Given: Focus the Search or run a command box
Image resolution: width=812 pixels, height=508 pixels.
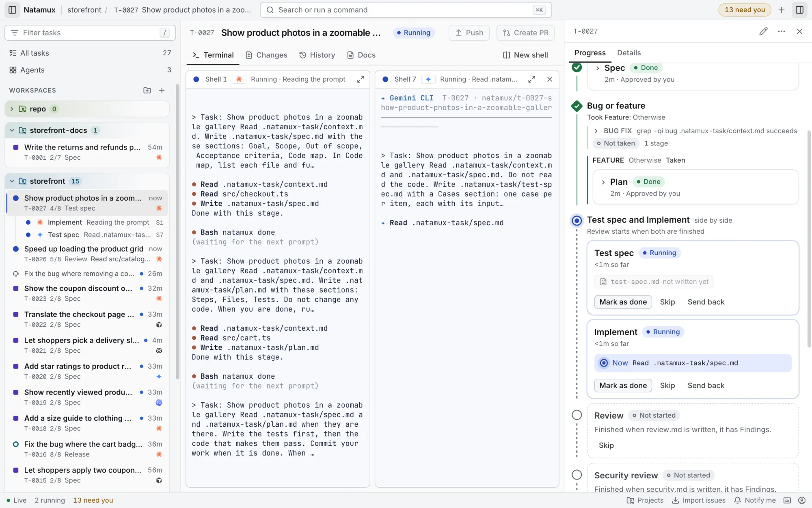Looking at the screenshot, I should (406, 10).
